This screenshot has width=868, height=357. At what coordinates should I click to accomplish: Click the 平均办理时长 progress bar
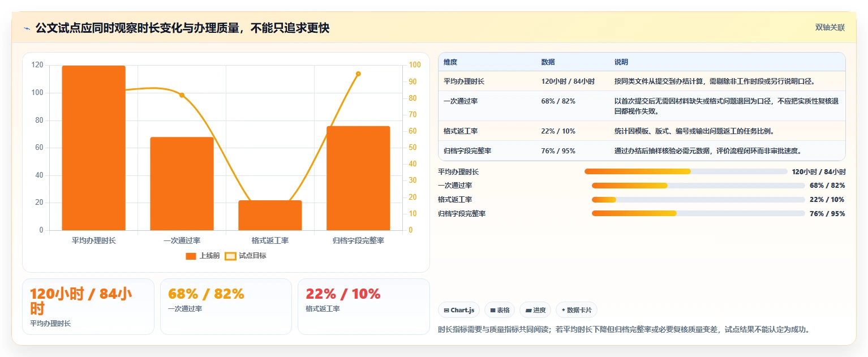[686, 171]
